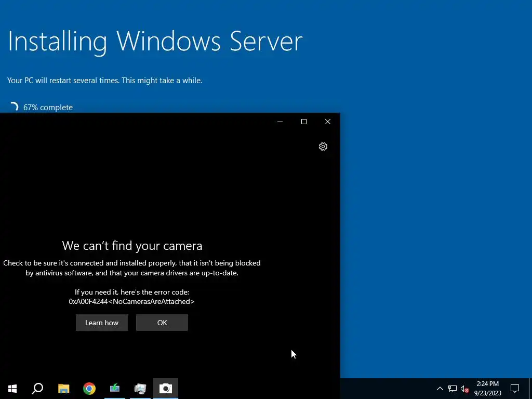This screenshot has width=532, height=399.
Task: Open taskbar search magnifier
Action: coord(37,389)
